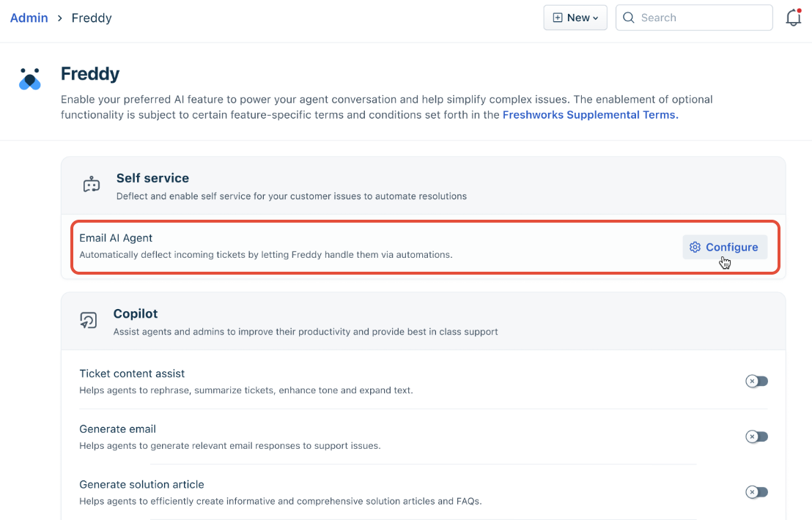Click 'generate relevant email responses' description
The width and height of the screenshot is (812, 520).
click(x=230, y=445)
